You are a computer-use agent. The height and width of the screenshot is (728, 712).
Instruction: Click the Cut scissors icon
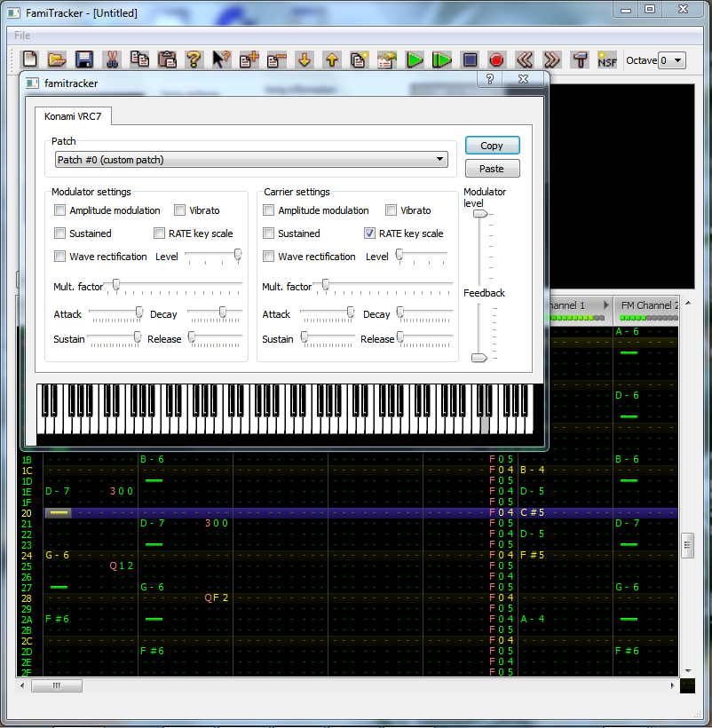coord(112,59)
